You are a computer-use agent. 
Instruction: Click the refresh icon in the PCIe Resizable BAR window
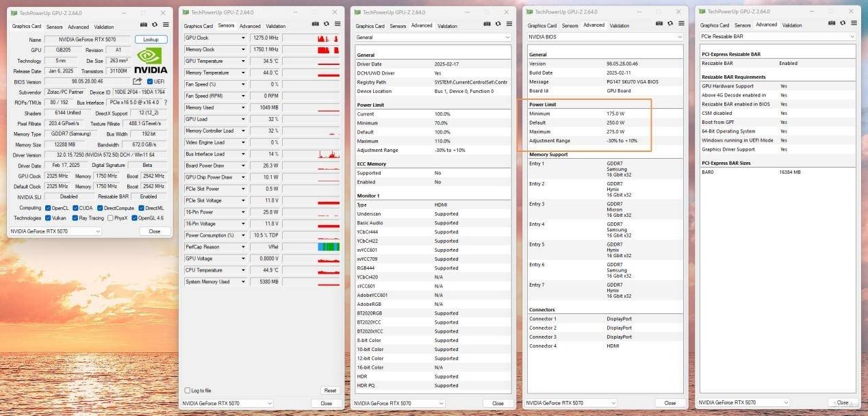pyautogui.click(x=843, y=23)
